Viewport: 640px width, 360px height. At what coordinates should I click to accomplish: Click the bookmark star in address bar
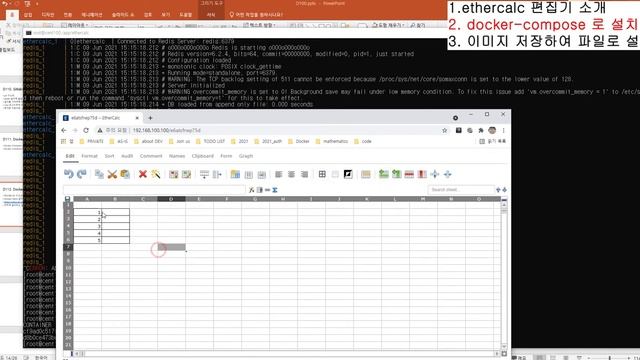point(444,130)
